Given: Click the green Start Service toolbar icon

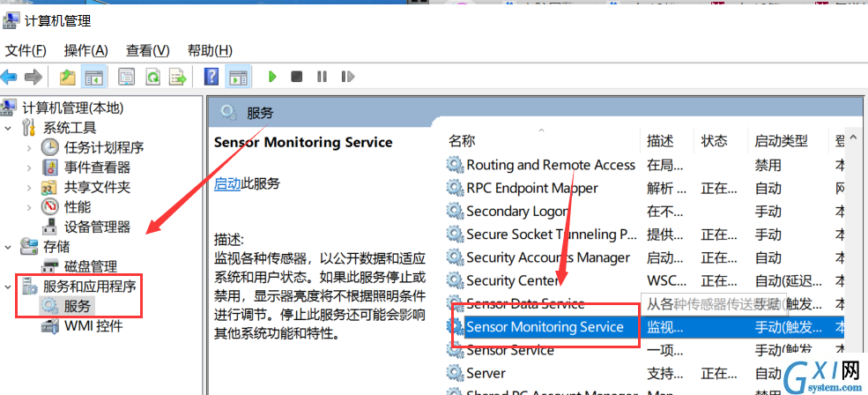Looking at the screenshot, I should coord(271,77).
